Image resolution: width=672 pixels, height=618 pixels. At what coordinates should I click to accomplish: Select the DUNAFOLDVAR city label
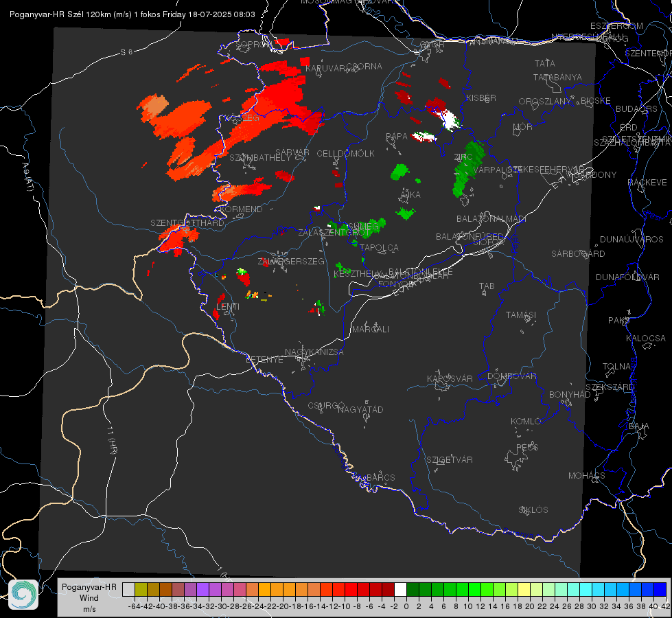[x=627, y=277]
